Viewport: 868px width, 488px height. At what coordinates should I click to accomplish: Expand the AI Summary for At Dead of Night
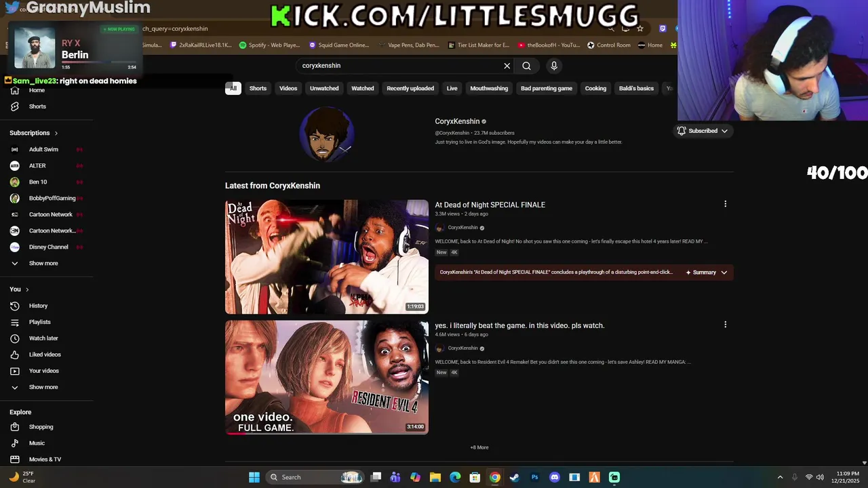[707, 272]
